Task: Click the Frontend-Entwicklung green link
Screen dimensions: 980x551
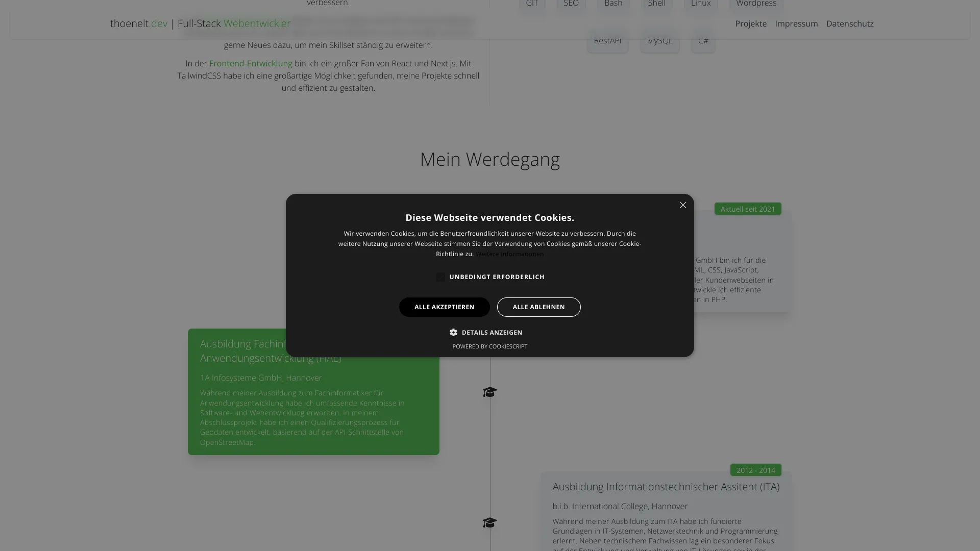Action: tap(251, 63)
